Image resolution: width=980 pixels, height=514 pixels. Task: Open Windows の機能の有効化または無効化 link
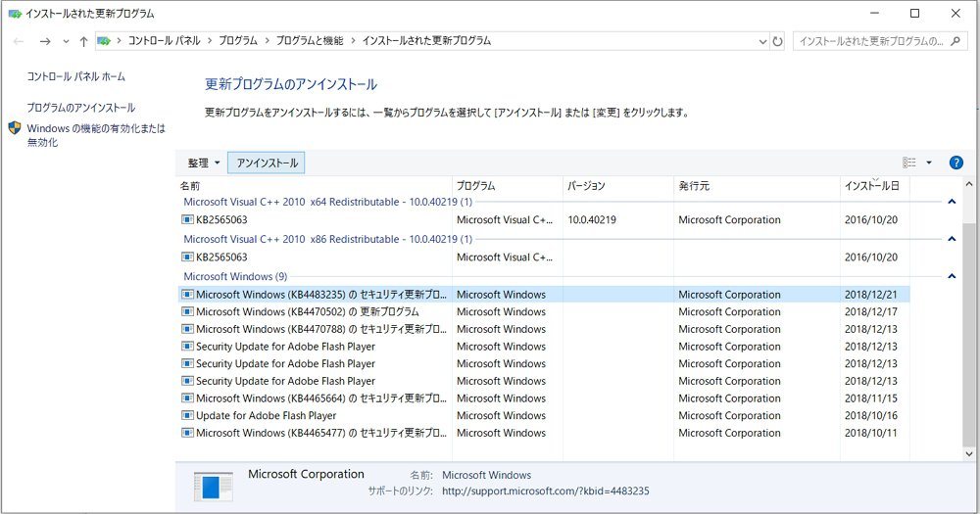[96, 135]
